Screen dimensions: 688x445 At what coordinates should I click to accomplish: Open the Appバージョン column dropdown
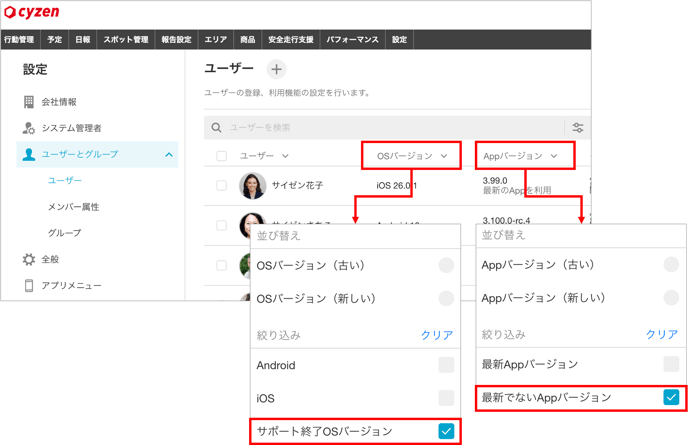click(x=526, y=156)
